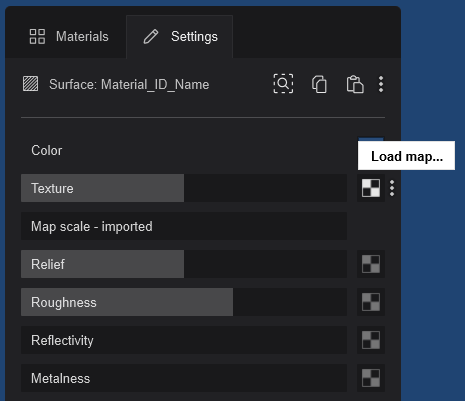Select the Settings tab
This screenshot has height=401, width=465.
coord(180,36)
